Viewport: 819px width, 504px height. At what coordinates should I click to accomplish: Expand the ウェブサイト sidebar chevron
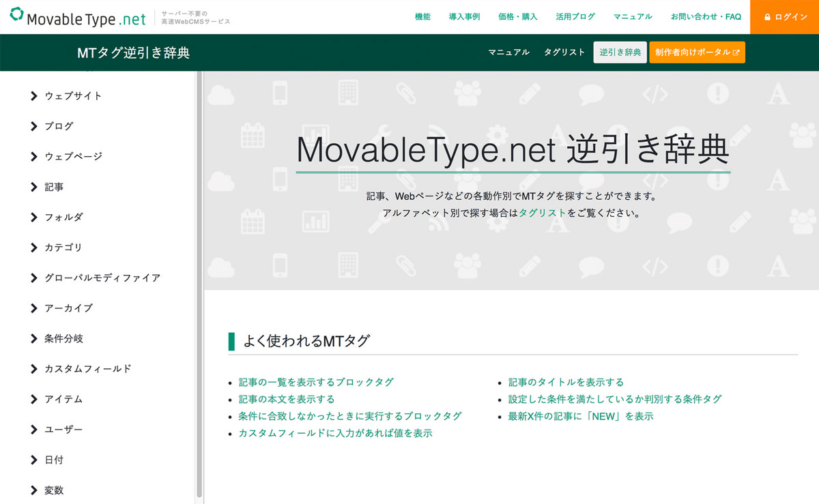[x=34, y=96]
